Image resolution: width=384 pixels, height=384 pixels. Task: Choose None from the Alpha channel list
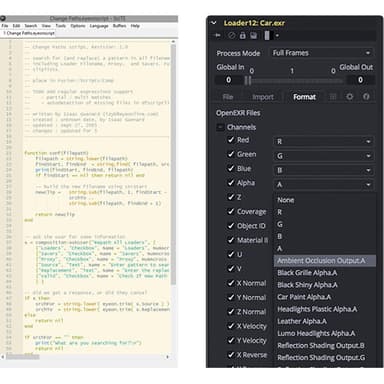click(x=325, y=200)
